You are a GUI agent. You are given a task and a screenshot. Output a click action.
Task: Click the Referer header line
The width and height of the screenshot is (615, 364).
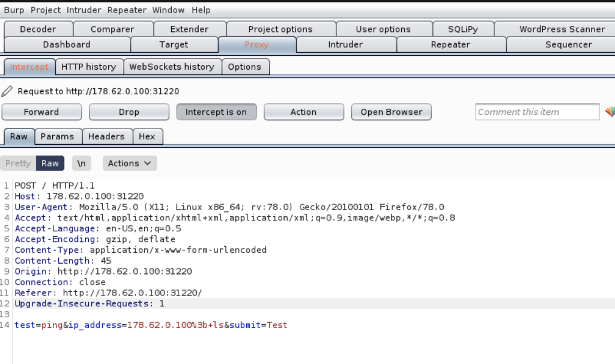pos(108,293)
